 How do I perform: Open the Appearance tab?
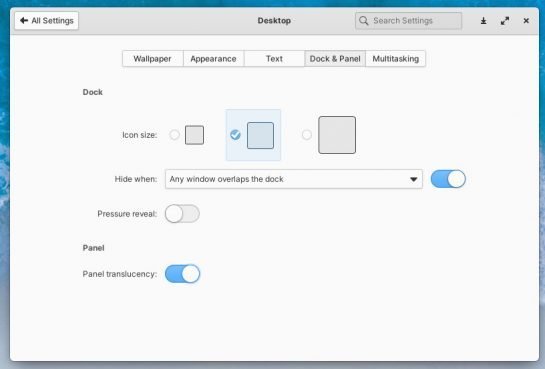click(213, 59)
